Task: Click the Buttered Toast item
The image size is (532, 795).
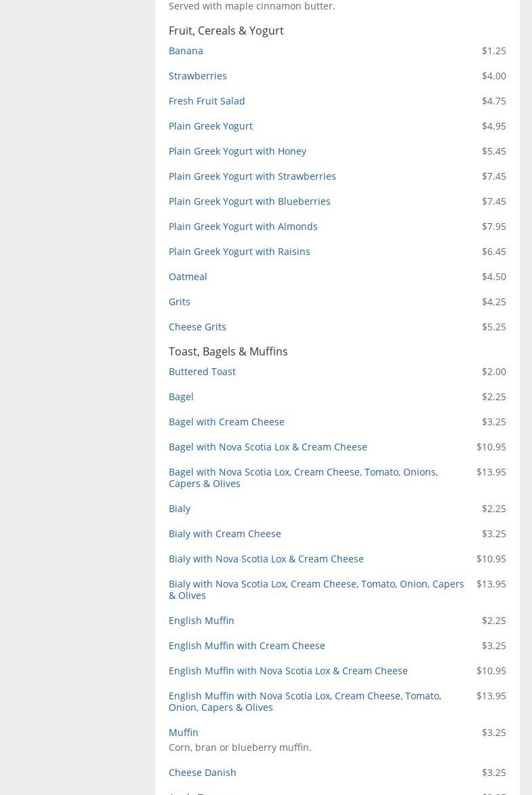Action: click(x=202, y=372)
